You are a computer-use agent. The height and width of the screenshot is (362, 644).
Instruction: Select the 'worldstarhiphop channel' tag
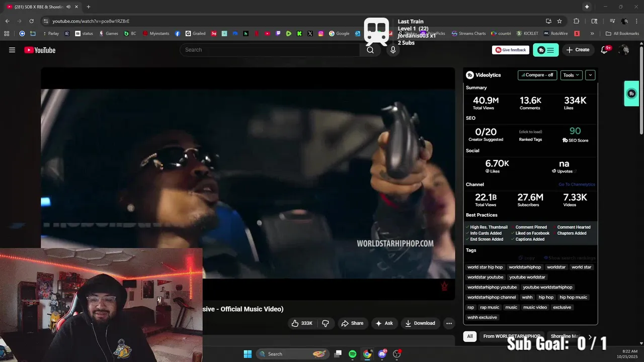pos(492,297)
